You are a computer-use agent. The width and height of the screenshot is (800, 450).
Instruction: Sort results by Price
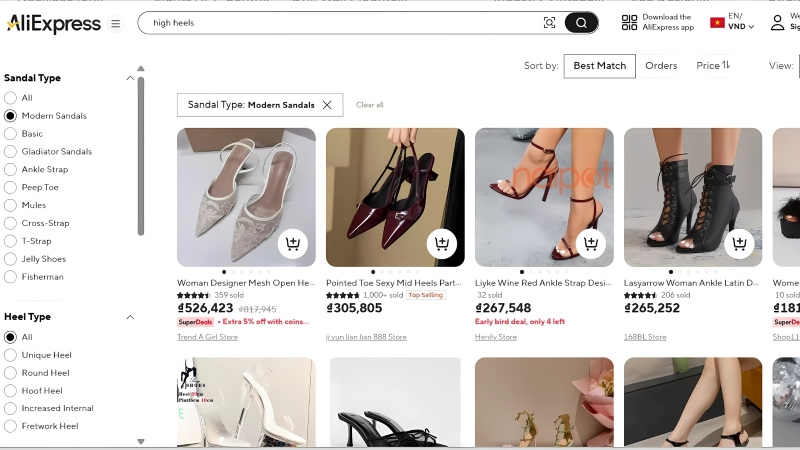coord(713,66)
